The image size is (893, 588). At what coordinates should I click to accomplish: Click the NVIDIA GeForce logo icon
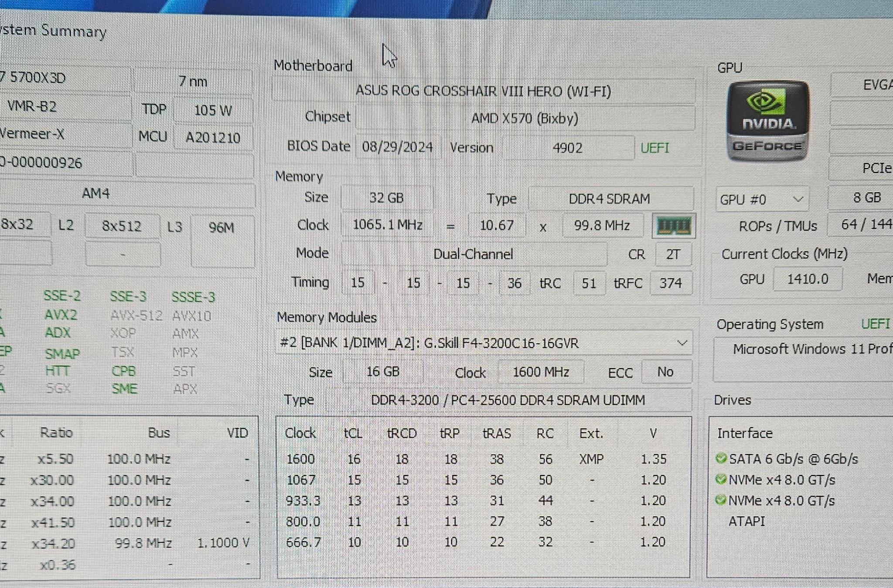pyautogui.click(x=767, y=121)
